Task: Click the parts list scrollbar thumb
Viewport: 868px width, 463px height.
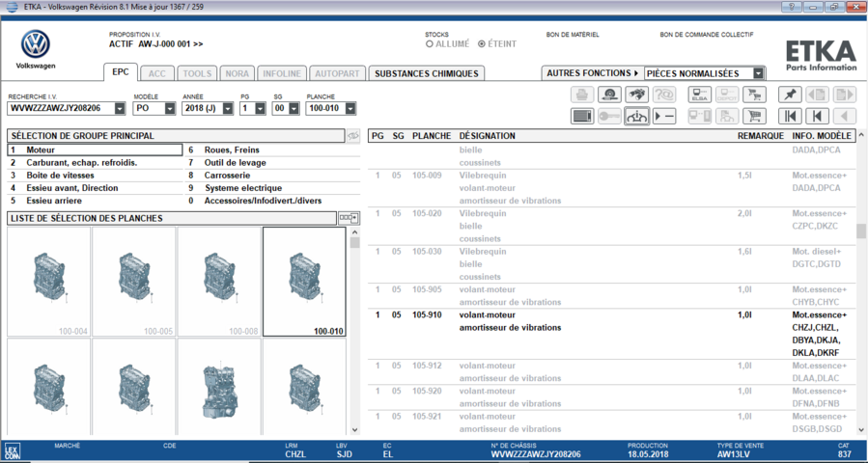Action: [861, 231]
